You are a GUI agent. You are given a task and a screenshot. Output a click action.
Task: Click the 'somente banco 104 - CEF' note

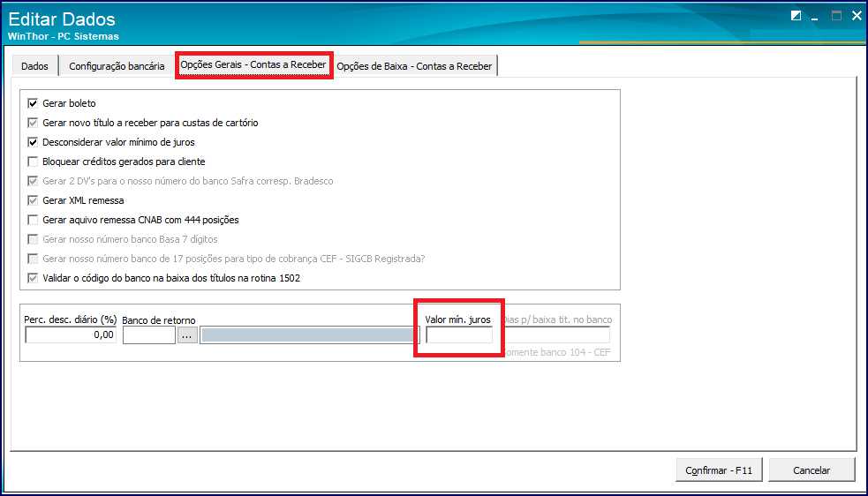click(x=557, y=352)
